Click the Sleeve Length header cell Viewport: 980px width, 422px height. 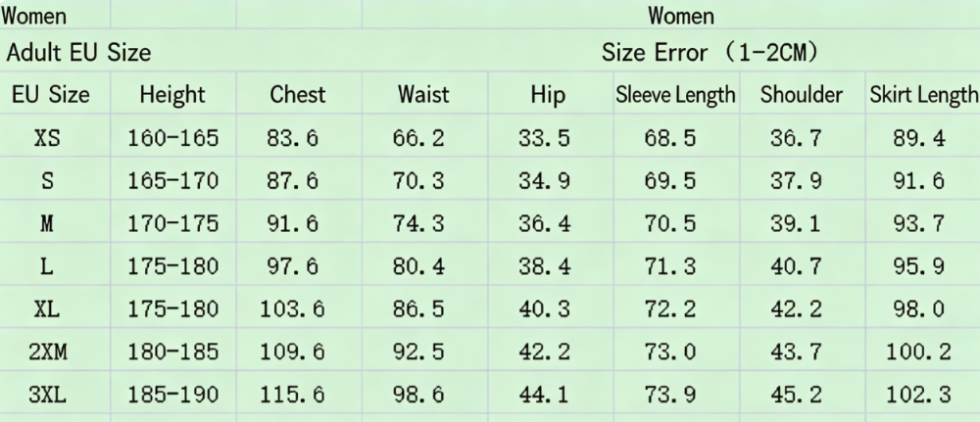675,95
